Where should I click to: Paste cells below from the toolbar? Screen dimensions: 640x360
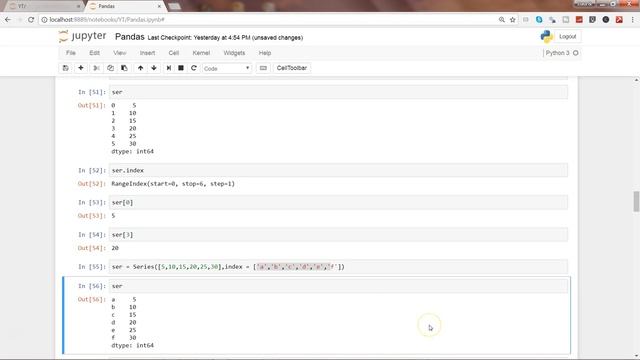[x=124, y=68]
